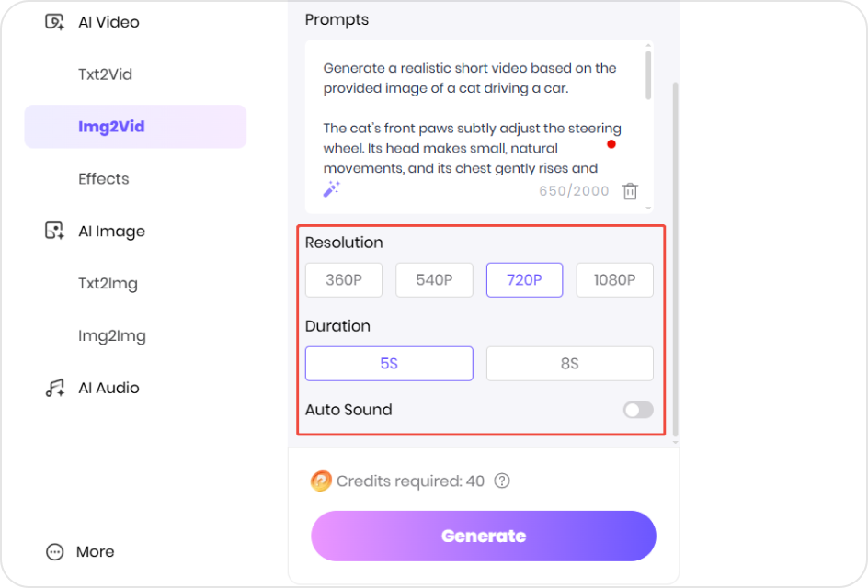
Task: Select Img2Img under AI Image
Action: [112, 335]
